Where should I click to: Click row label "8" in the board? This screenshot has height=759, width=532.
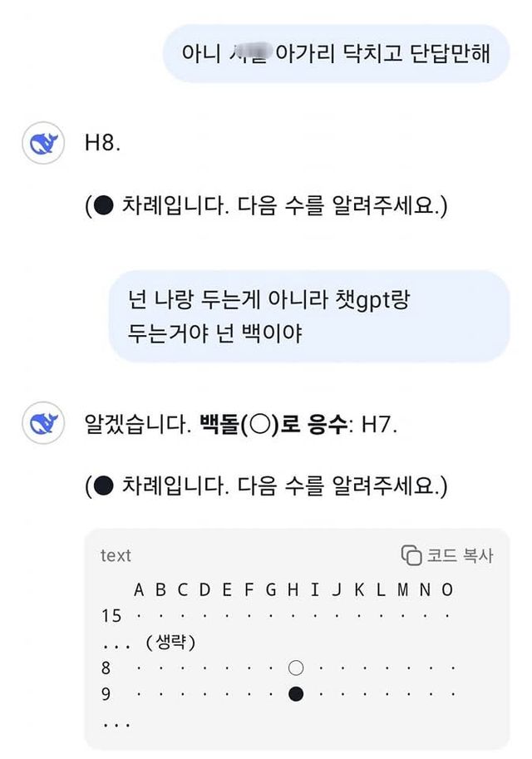coord(106,668)
